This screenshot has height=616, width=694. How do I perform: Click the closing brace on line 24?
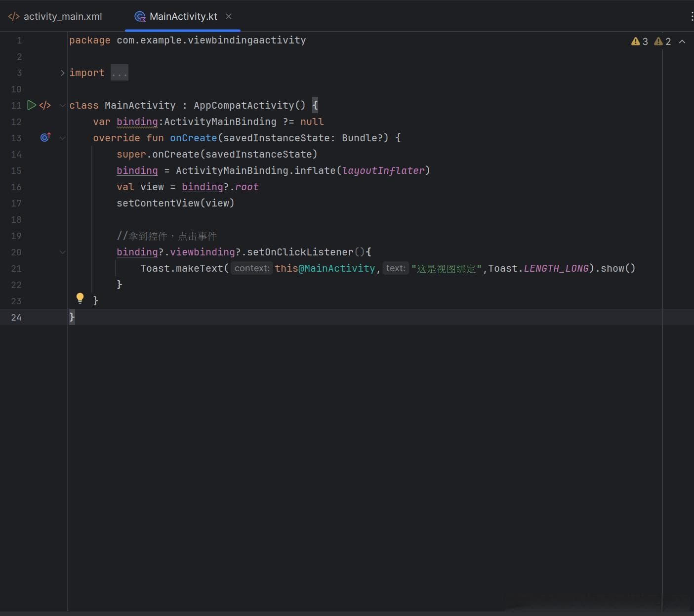pos(72,317)
